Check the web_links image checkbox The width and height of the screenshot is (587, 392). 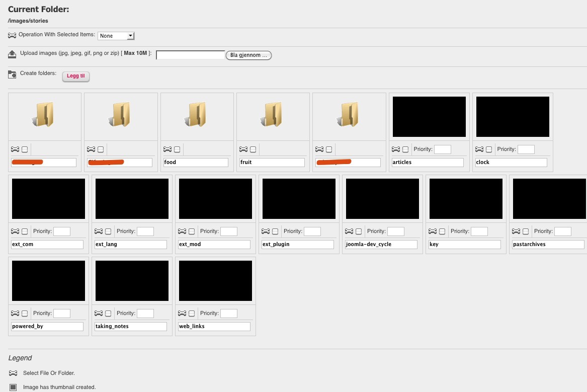(192, 313)
